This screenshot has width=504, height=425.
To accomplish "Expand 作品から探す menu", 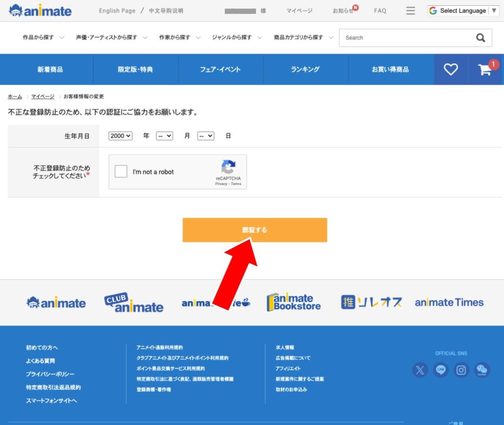I will (x=43, y=37).
